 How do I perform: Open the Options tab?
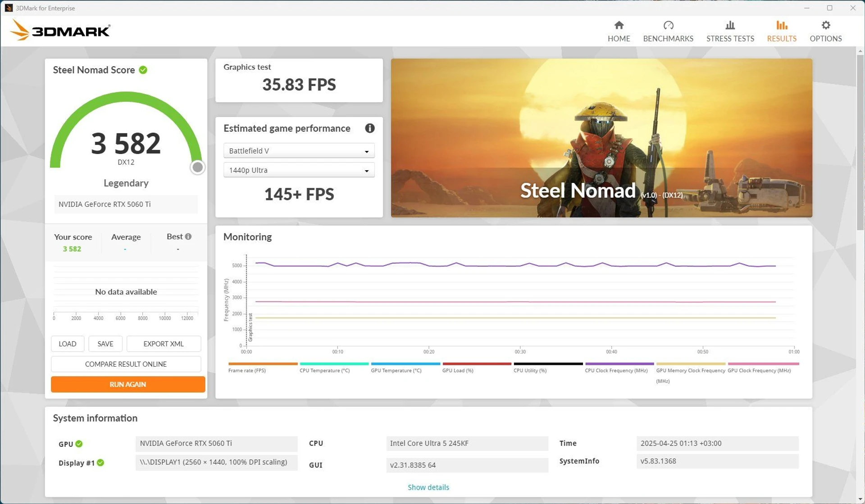point(825,31)
